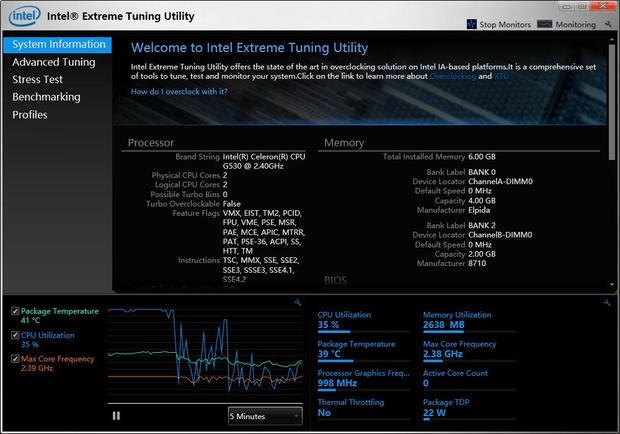
Task: Click the CPU Utilization 35 % monitor value
Action: pos(328,325)
